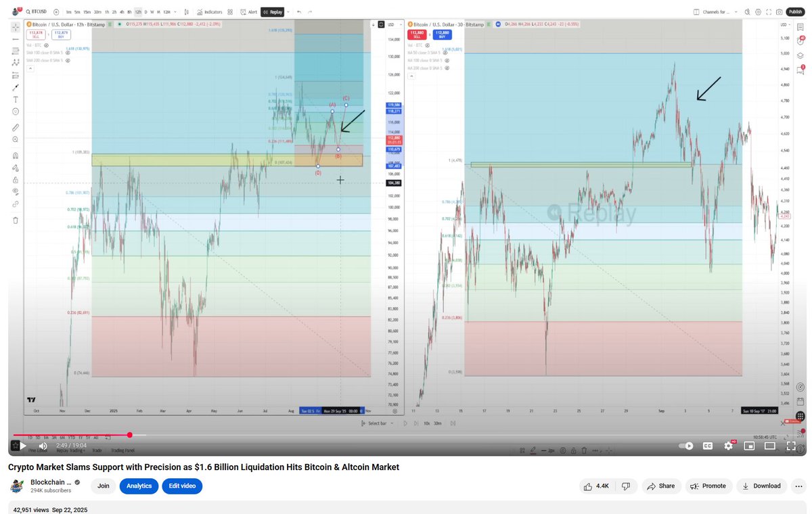Toggle bar Replay mode
This screenshot has width=812, height=514.
[x=273, y=11]
